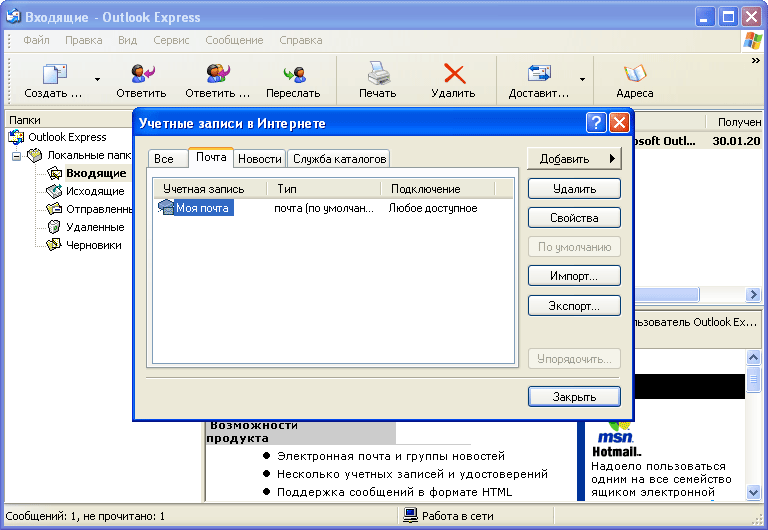Click the Закрыть button

pyautogui.click(x=574, y=397)
